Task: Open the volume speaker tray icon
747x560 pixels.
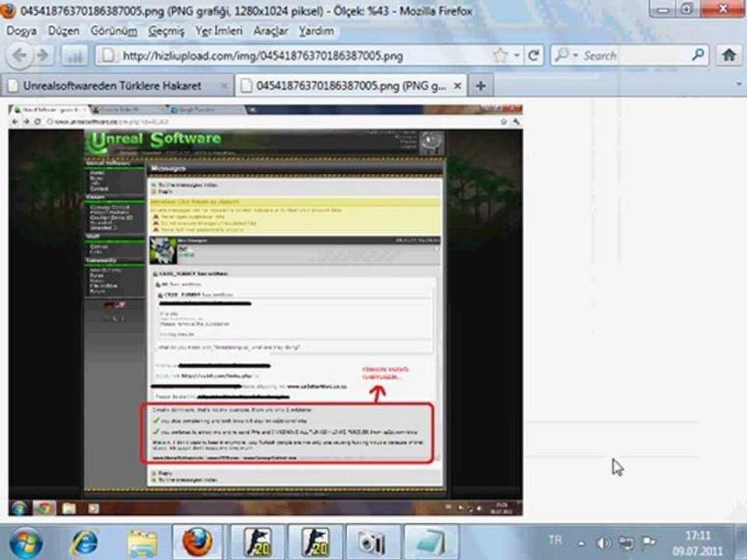Action: 604,543
